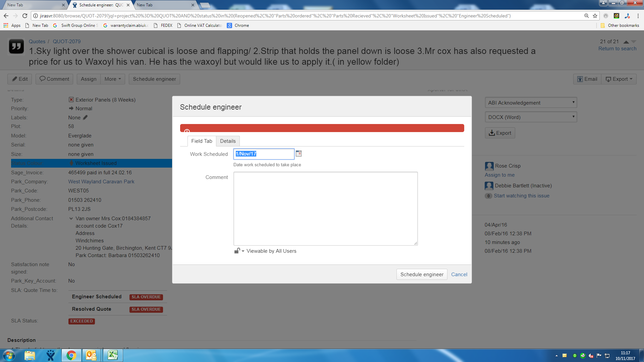Expand the DOCX (Word) format dropdown
The height and width of the screenshot is (362, 644).
click(x=531, y=117)
